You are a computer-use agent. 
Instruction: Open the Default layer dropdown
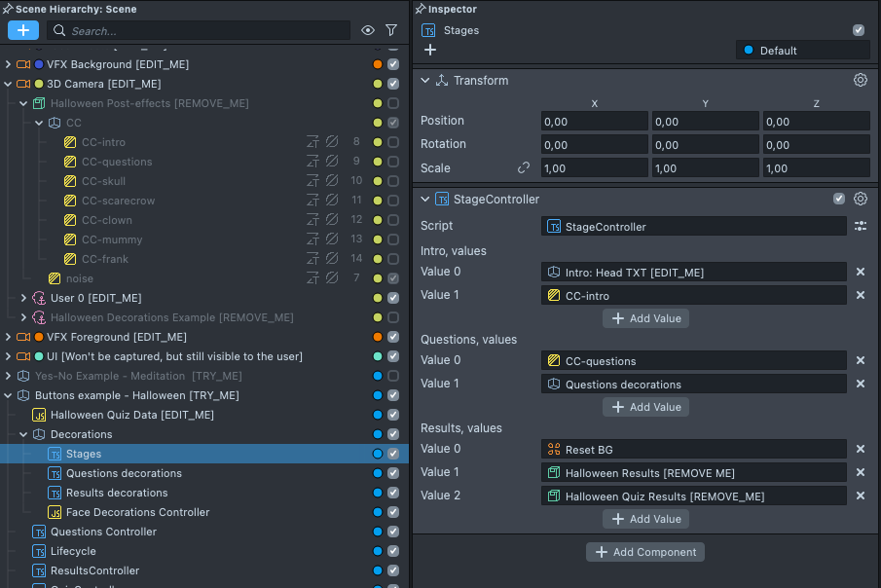(795, 51)
